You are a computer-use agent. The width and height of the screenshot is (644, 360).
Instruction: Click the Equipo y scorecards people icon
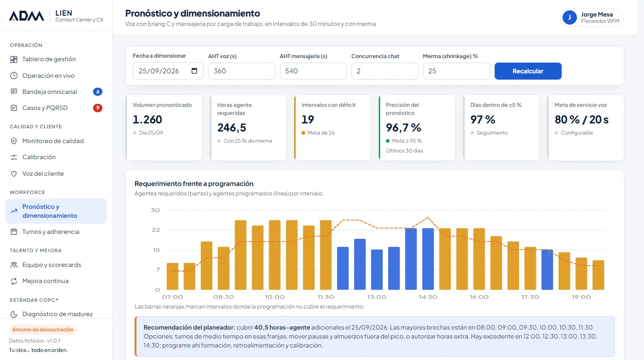[x=14, y=265]
